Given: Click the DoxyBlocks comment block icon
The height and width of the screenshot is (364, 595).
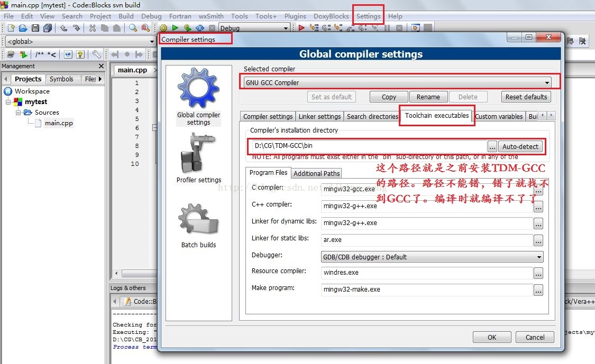Looking at the screenshot, I should coord(40,54).
